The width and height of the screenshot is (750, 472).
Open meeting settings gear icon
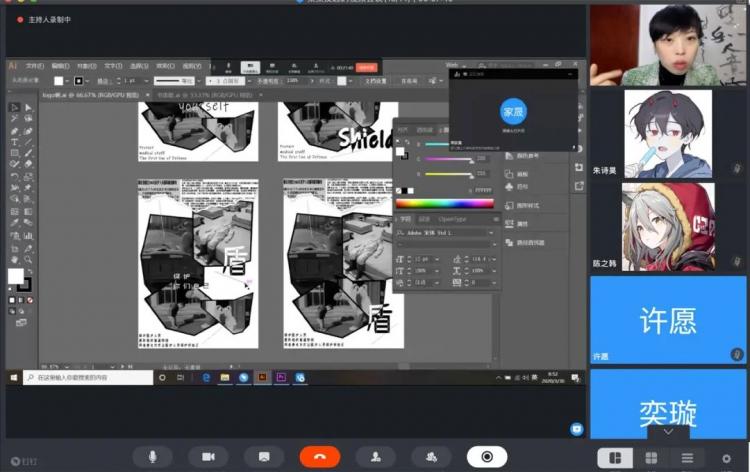click(726, 459)
